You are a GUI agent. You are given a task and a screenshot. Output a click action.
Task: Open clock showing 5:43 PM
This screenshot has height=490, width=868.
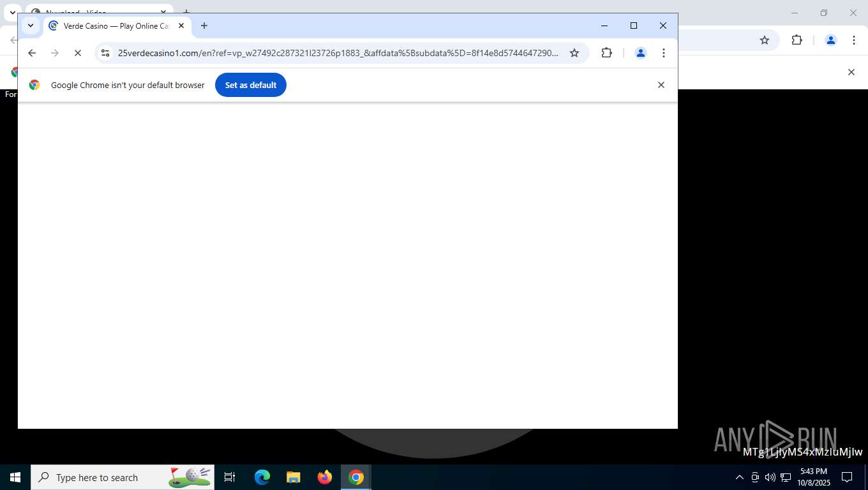coord(813,477)
